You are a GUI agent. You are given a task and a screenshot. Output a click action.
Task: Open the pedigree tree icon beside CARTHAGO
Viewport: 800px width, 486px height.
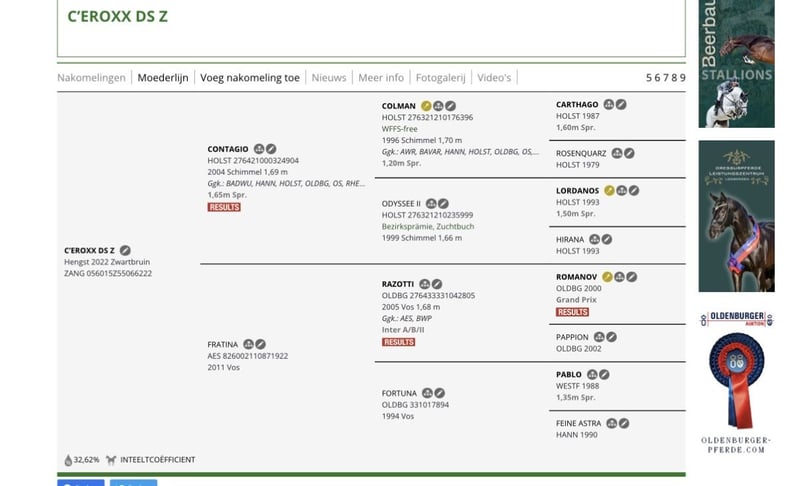click(609, 104)
